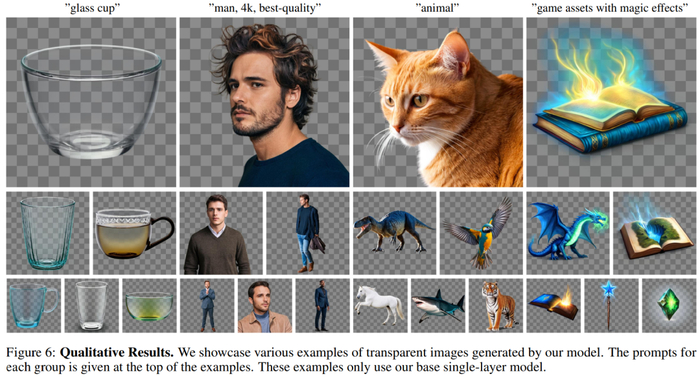Select the tiger thumbnail

point(496,306)
